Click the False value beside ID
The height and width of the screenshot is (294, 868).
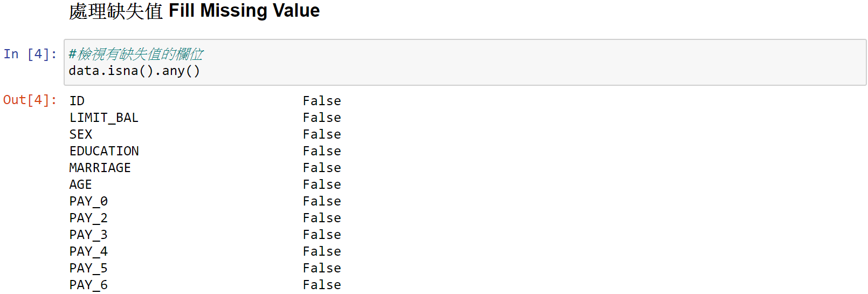click(x=322, y=101)
